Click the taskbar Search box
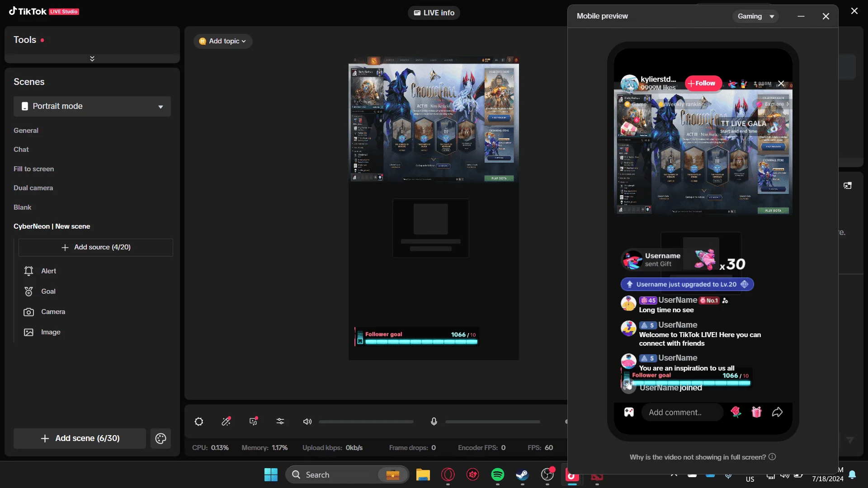Screen dimensions: 868x488 [x=347, y=474]
